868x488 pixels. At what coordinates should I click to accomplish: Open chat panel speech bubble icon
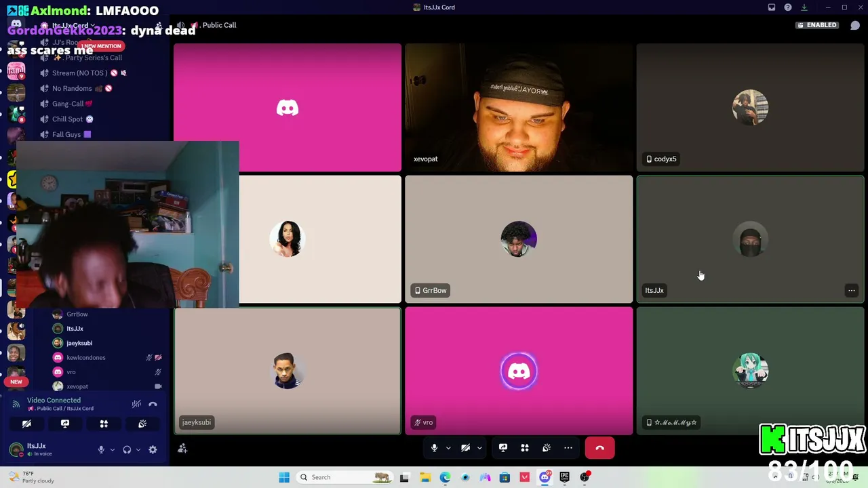coord(854,25)
